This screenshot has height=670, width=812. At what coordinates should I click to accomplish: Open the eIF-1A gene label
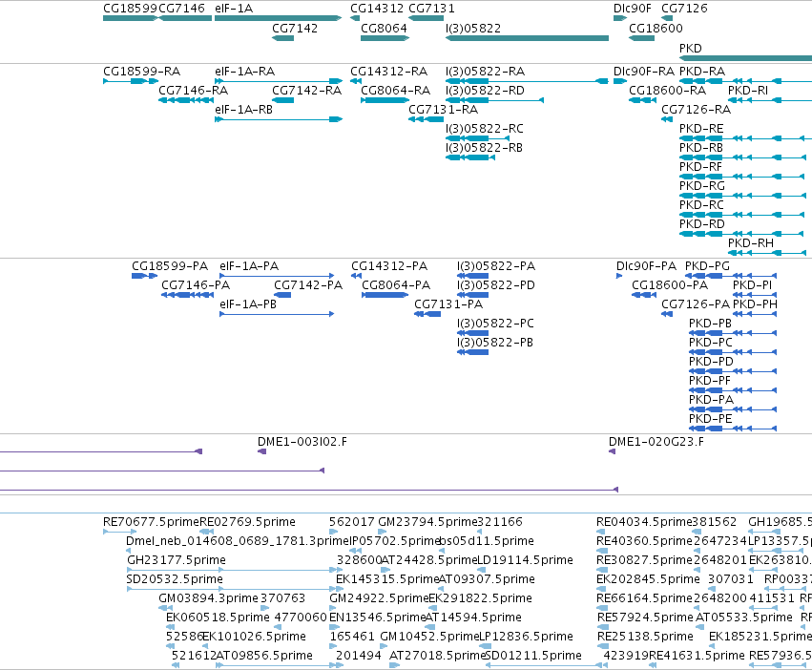pos(234,9)
